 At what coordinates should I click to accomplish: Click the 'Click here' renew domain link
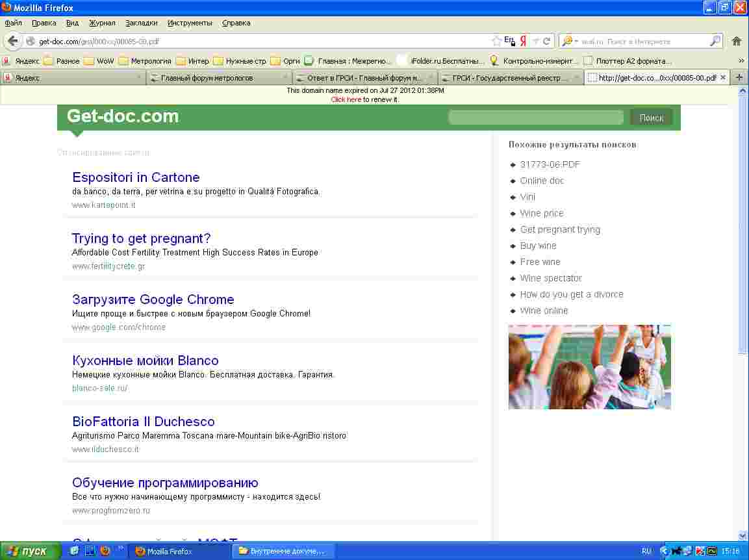pos(346,99)
